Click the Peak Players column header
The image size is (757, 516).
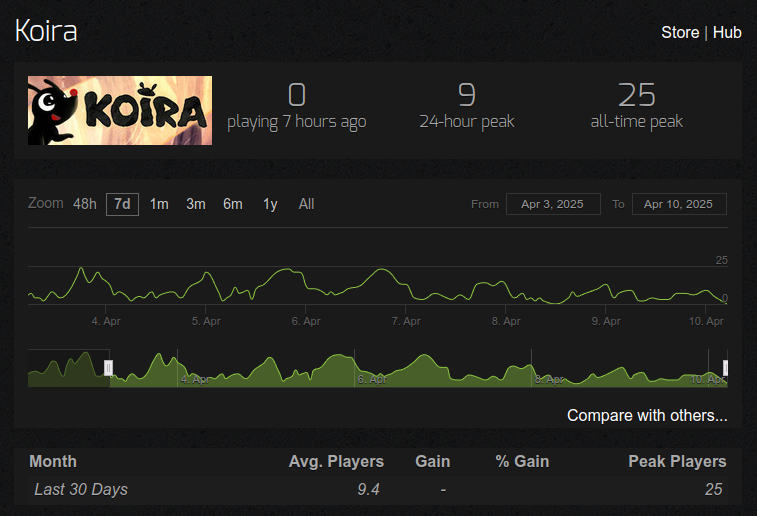677,461
